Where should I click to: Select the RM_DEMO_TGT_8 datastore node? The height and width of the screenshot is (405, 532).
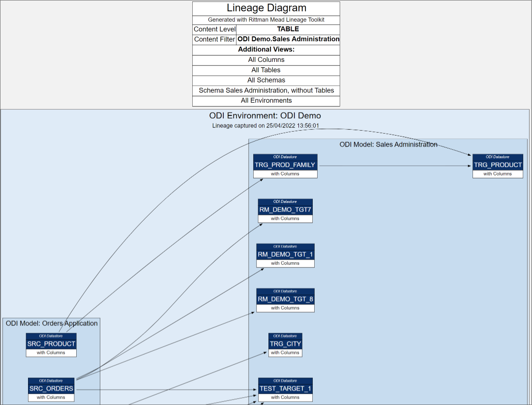click(285, 299)
